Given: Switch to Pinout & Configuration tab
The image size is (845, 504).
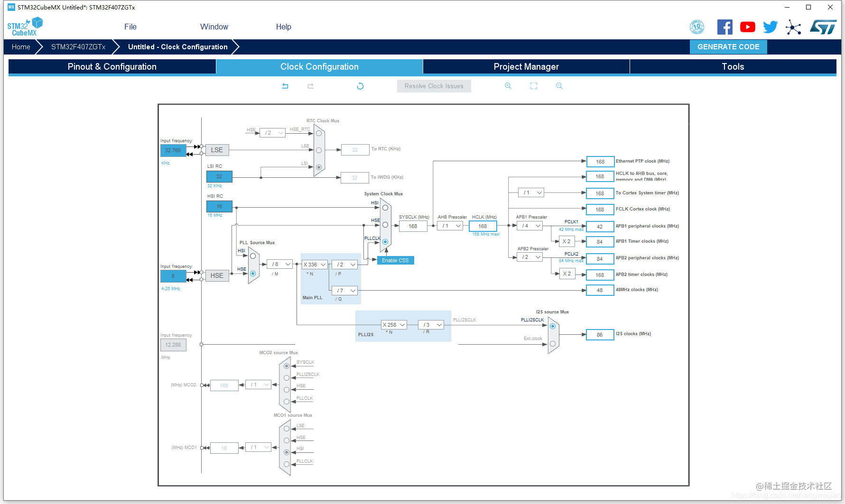Looking at the screenshot, I should 112,67.
